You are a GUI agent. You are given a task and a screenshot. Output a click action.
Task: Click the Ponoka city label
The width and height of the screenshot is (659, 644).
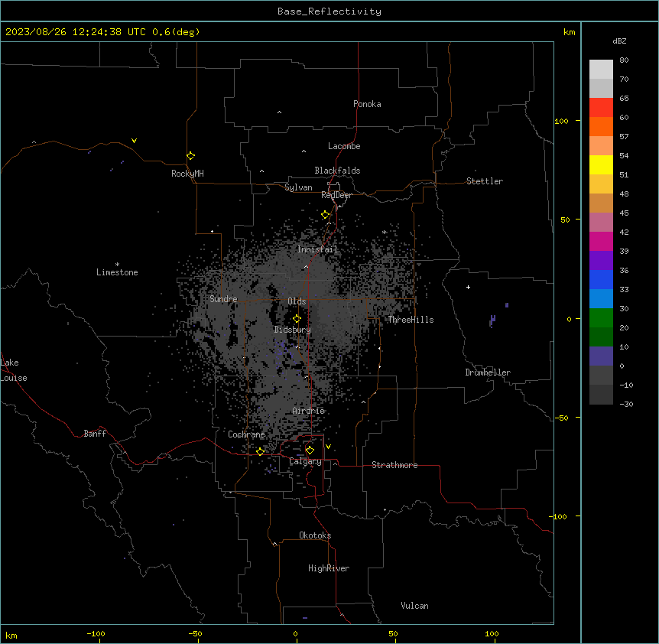(367, 104)
